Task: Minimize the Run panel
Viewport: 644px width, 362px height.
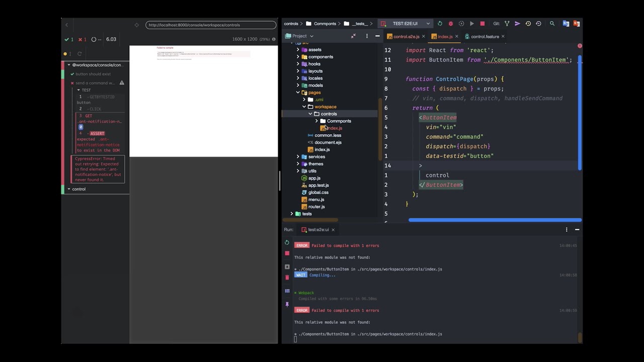Action: coord(577,230)
